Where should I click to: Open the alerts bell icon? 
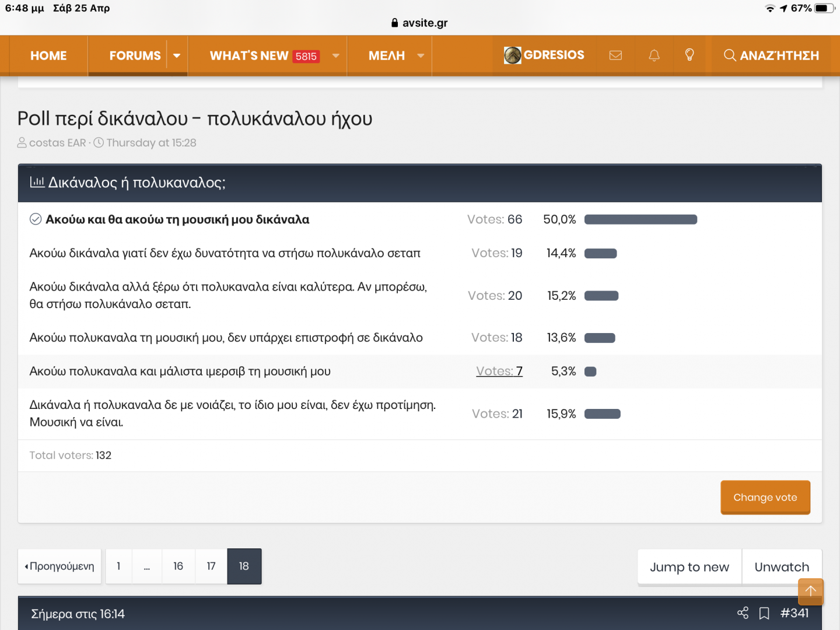654,55
